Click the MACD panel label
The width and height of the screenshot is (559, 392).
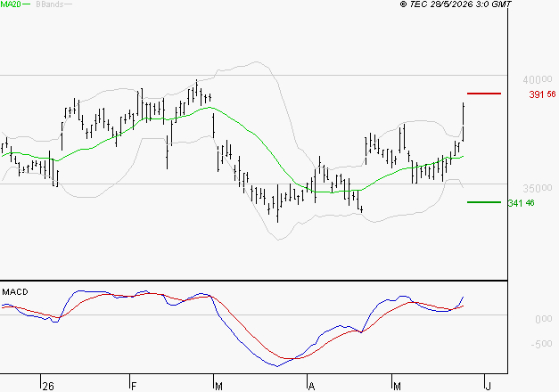pyautogui.click(x=15, y=292)
